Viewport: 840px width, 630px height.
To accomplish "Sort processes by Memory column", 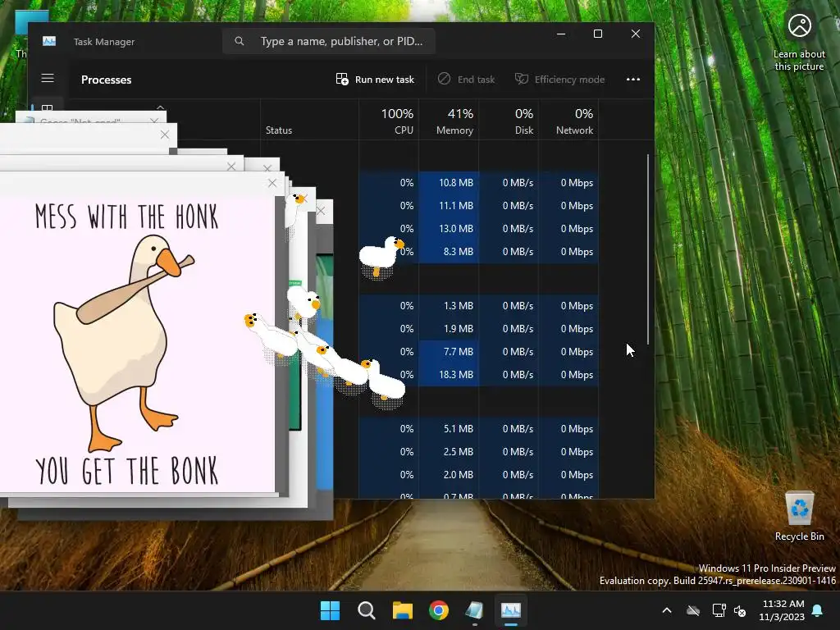I will click(449, 121).
